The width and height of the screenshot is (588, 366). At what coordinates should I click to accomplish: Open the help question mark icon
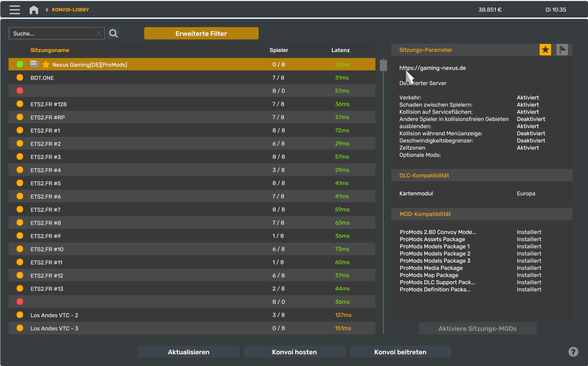coord(573,352)
